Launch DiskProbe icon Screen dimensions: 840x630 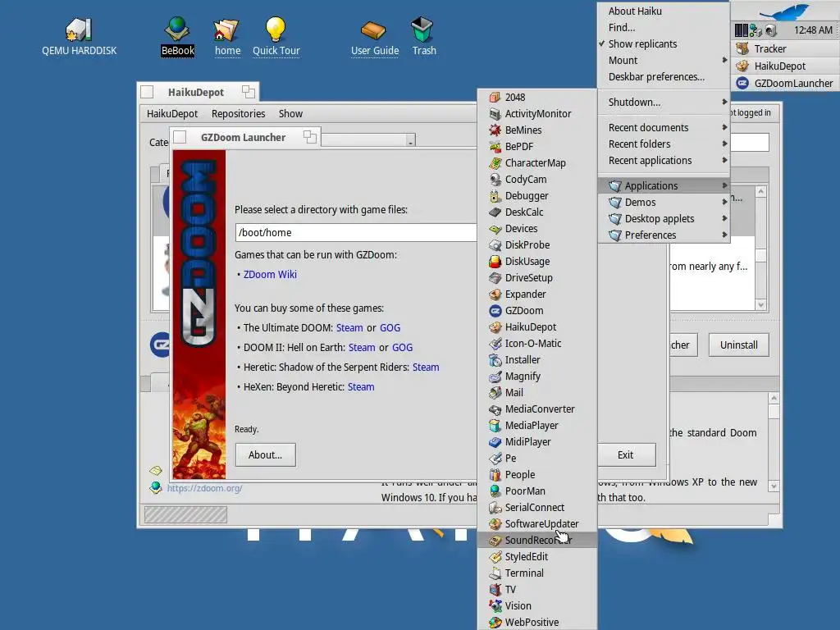495,245
